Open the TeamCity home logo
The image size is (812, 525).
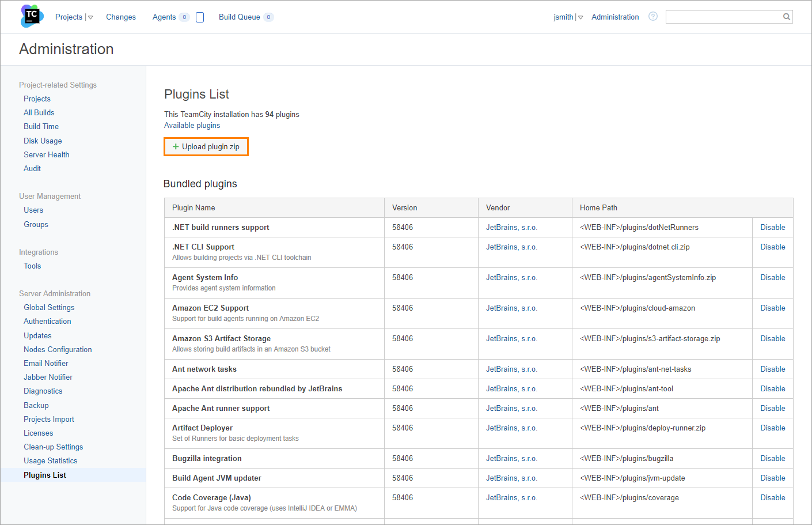point(31,16)
